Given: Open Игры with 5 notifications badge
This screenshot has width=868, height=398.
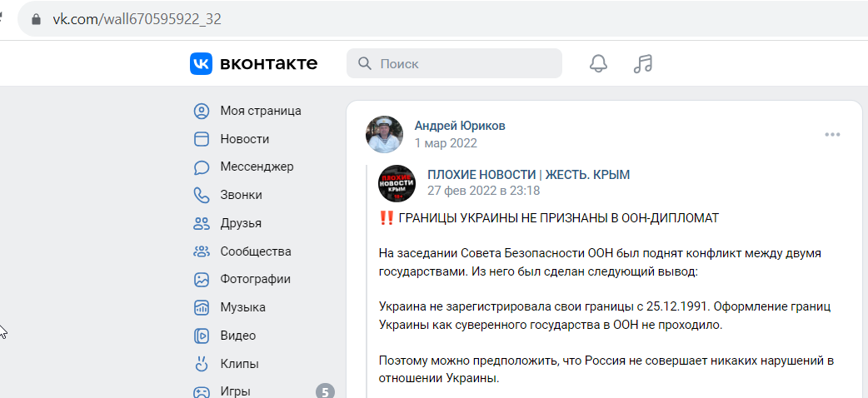Looking at the screenshot, I should 263,391.
